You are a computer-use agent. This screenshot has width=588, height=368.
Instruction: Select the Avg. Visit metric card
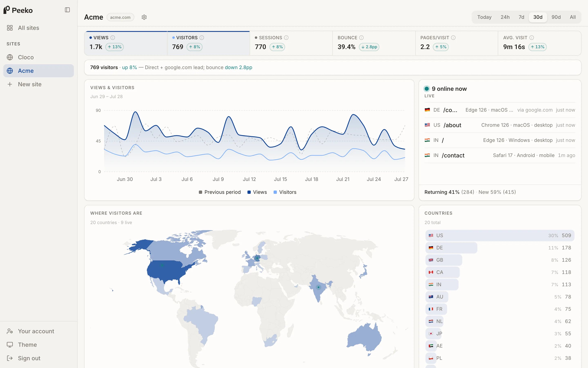click(x=539, y=43)
